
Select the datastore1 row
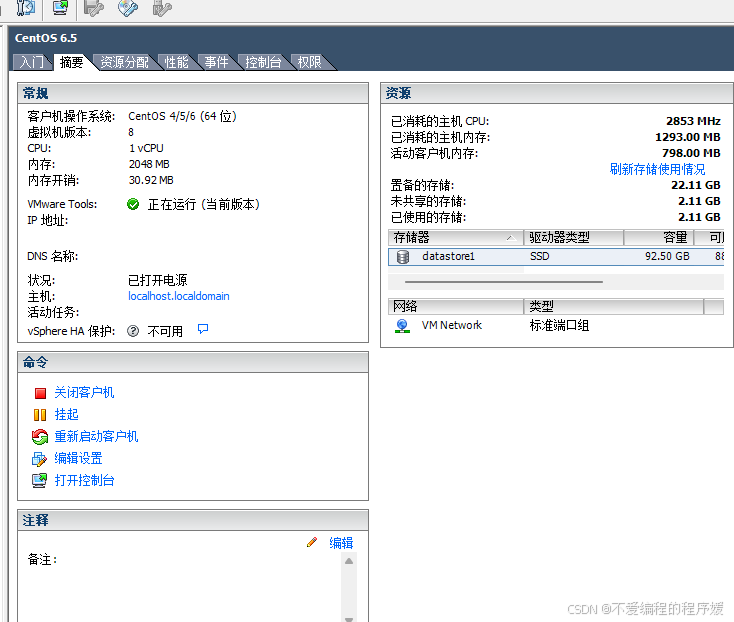(x=556, y=256)
